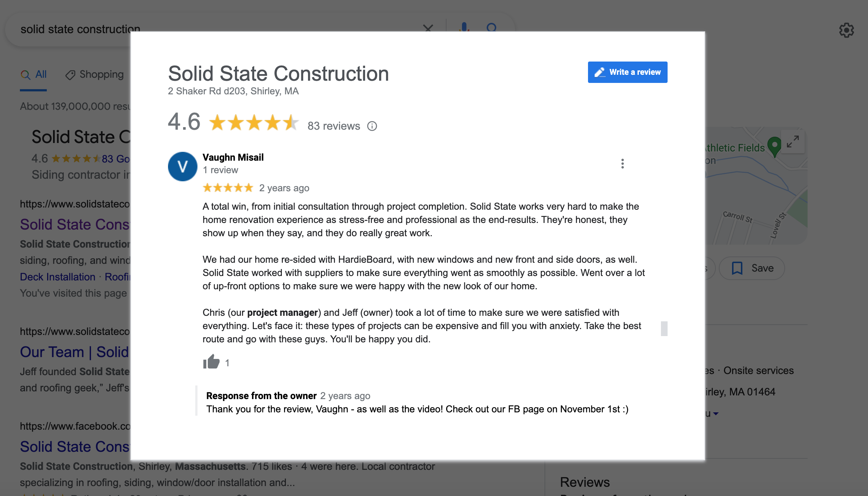Open Vaughn Misail's reviewer profile name
Viewport: 868px width, 496px height.
click(233, 157)
